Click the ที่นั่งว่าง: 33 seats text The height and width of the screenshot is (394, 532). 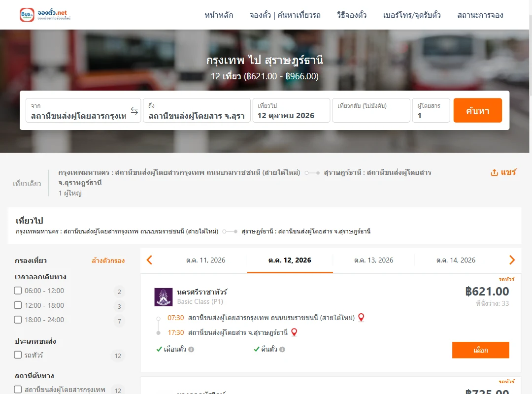click(492, 303)
